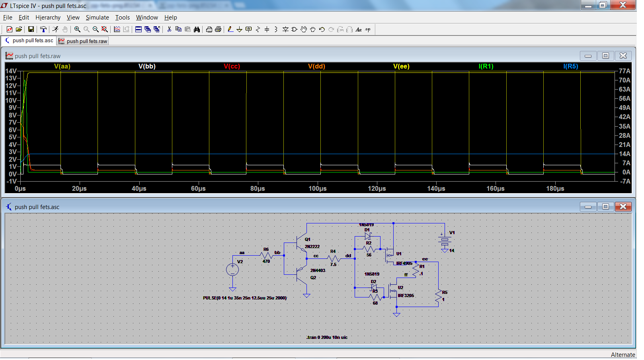Screen dimensions: 644x360
Task: Open the Simulate menu
Action: click(98, 18)
